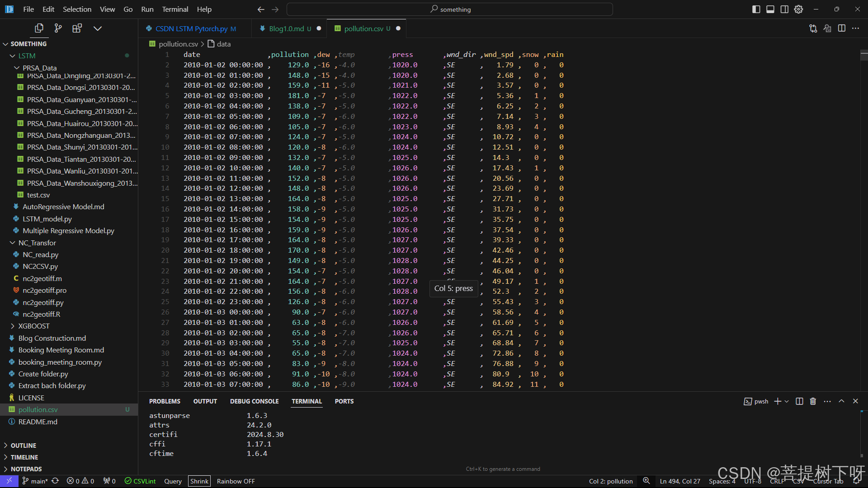The height and width of the screenshot is (488, 868).
Task: Click the CSVLint status bar button
Action: tap(140, 481)
